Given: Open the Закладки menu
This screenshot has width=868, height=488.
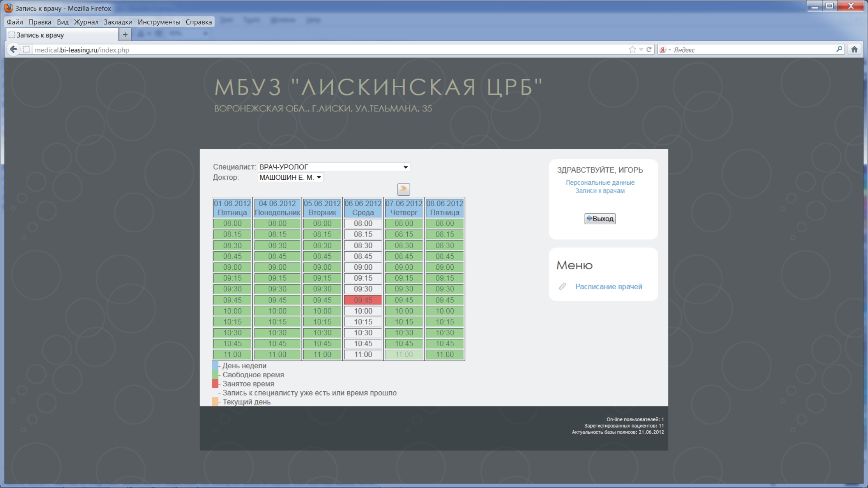Looking at the screenshot, I should (x=118, y=22).
